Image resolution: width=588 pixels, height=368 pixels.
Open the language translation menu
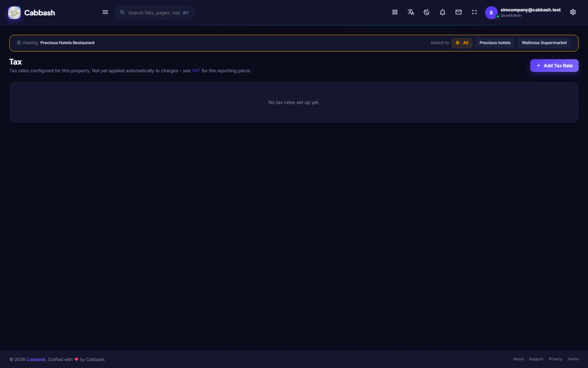point(411,12)
